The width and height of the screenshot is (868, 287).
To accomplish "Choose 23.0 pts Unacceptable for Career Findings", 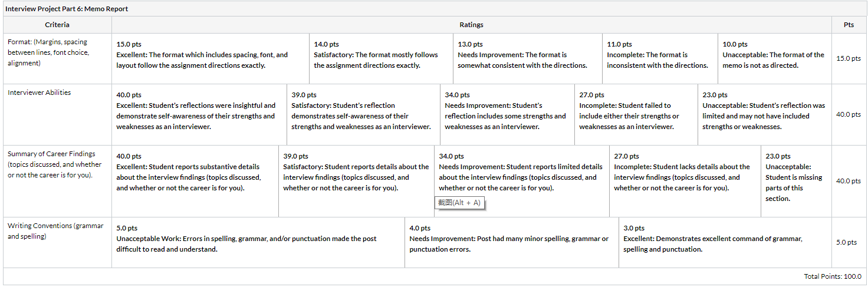I will (x=796, y=182).
